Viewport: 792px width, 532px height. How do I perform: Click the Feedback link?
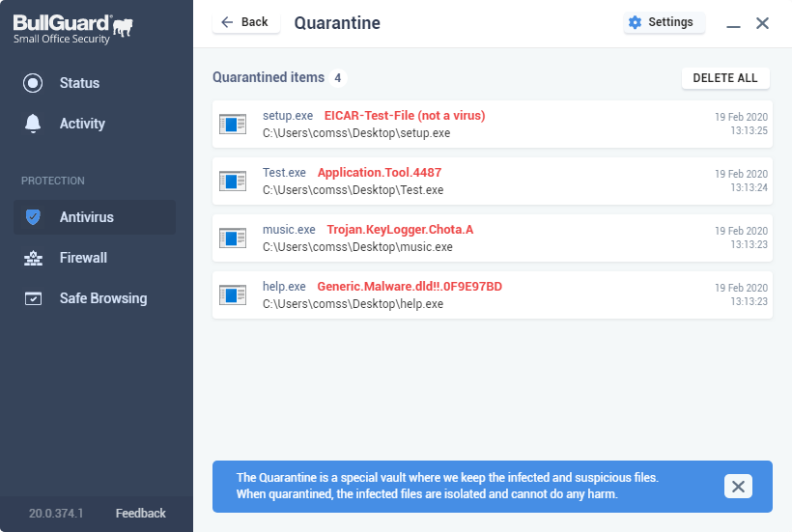tap(140, 514)
